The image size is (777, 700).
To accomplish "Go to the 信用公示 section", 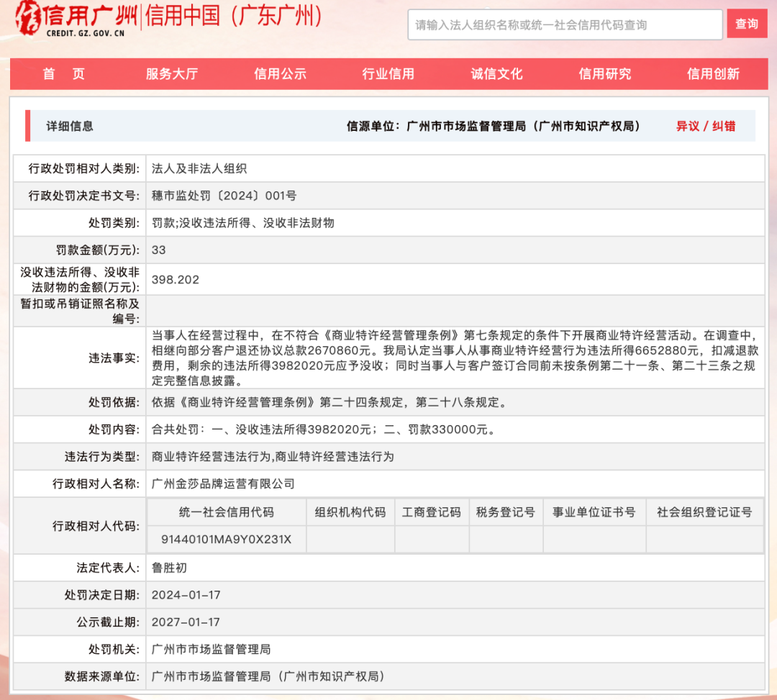I will (x=279, y=73).
